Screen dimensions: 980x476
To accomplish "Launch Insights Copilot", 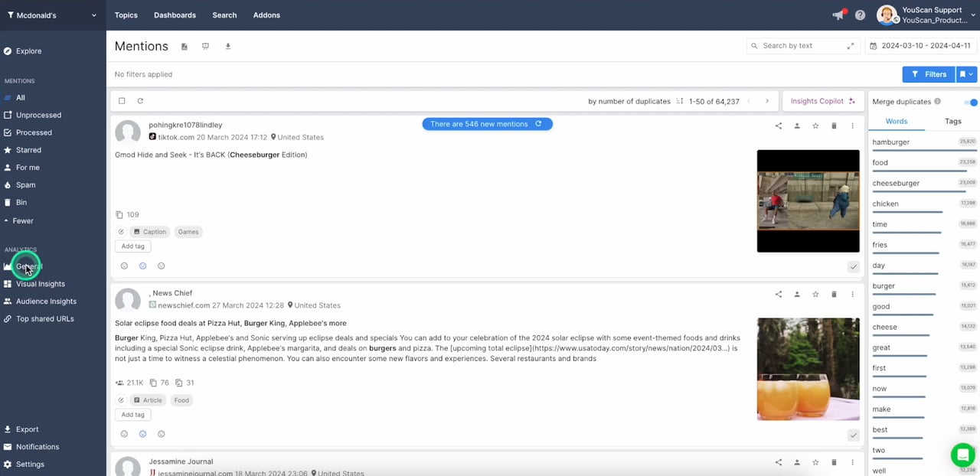I will point(822,101).
